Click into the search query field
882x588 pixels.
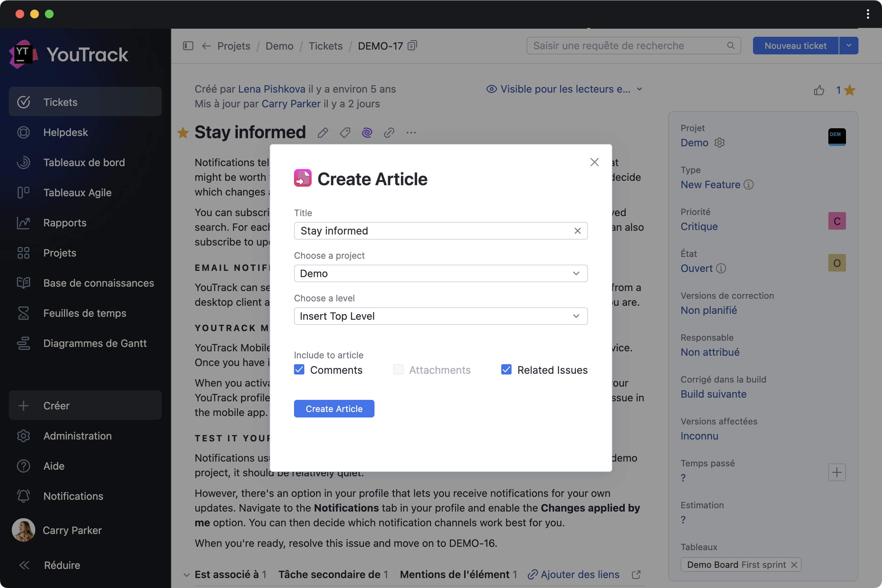[626, 46]
